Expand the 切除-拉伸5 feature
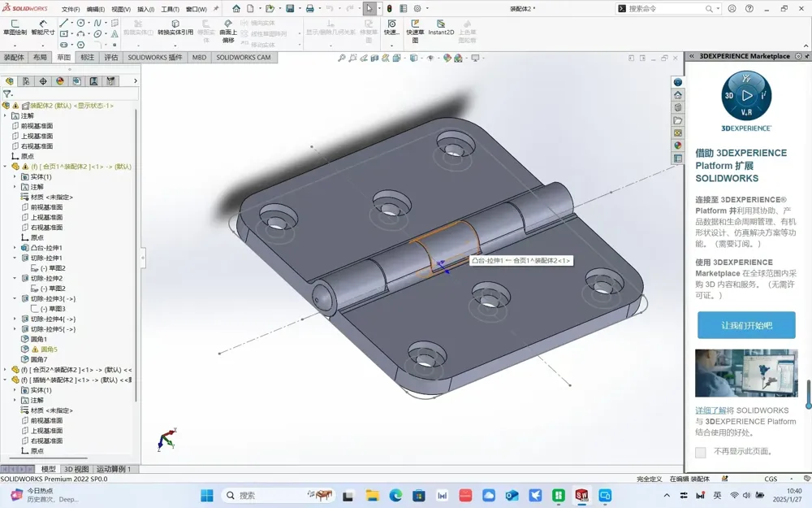 [15, 329]
